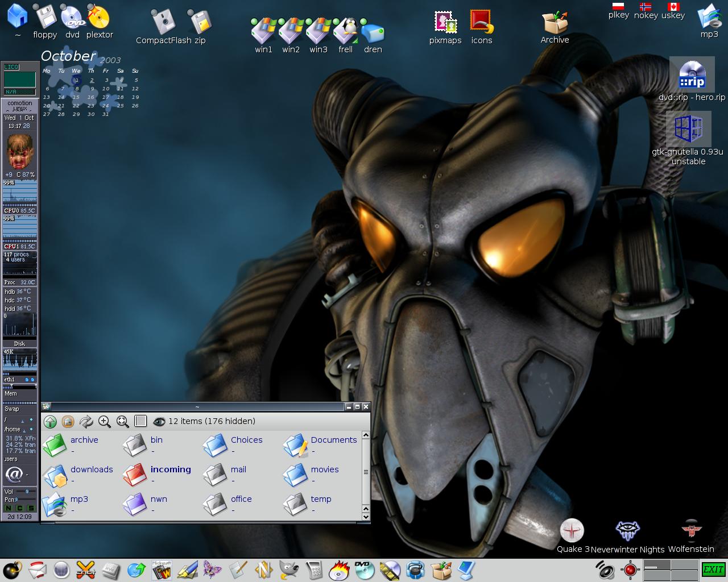Adjust Vol slider in gkrellm monitor
Image resolution: width=728 pixels, height=582 pixels.
27,491
